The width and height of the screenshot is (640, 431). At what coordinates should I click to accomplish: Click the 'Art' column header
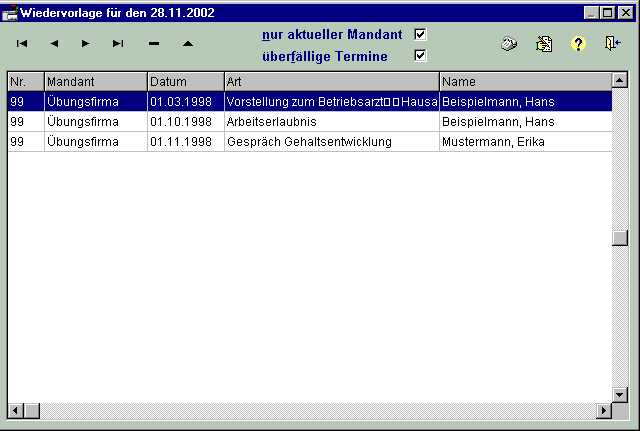pyautogui.click(x=331, y=81)
